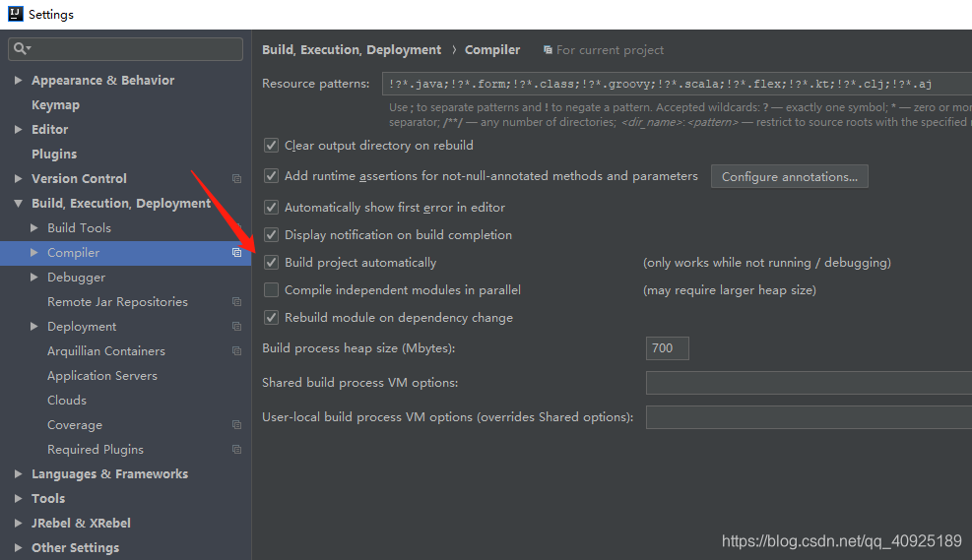The image size is (972, 560).
Task: Select Build Tools tree item label
Action: [x=80, y=228]
